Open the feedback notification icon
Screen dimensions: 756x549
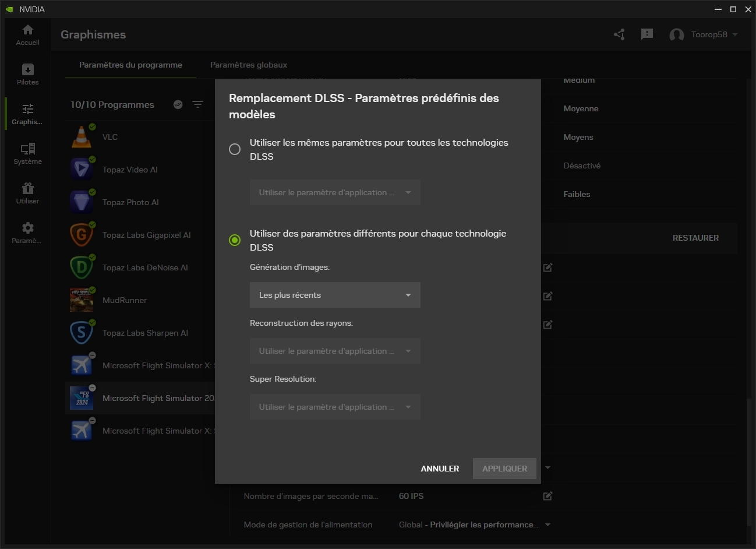[647, 34]
